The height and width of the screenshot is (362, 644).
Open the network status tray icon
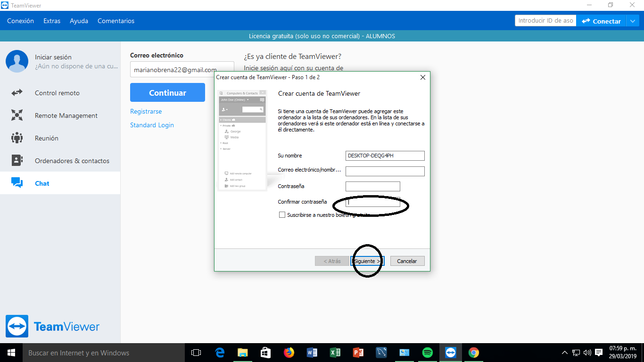[576, 353]
